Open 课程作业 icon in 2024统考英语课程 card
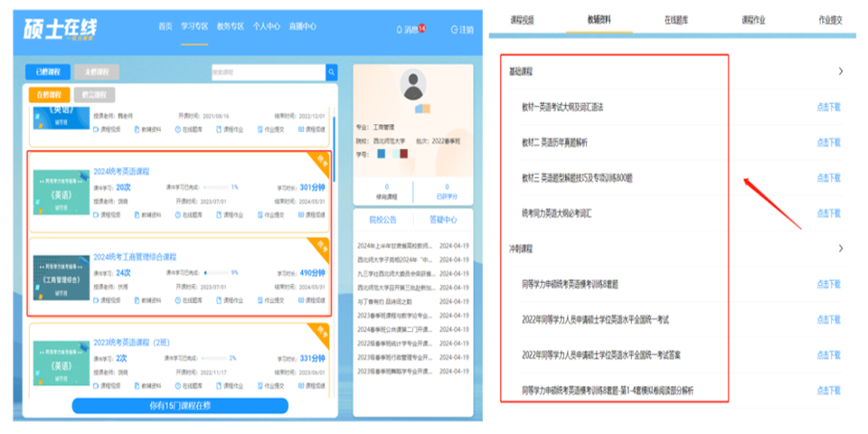868x434 pixels. click(x=219, y=215)
